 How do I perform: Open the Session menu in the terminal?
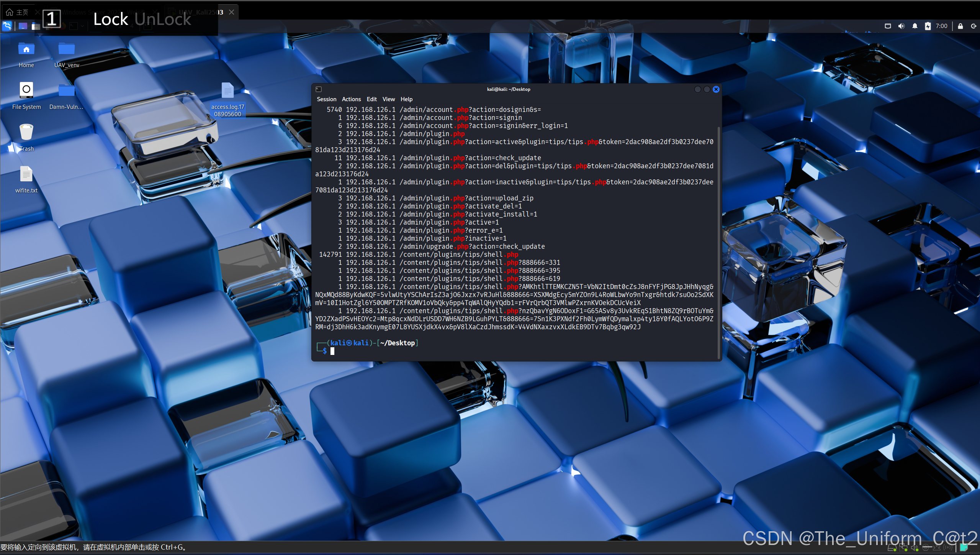(326, 99)
